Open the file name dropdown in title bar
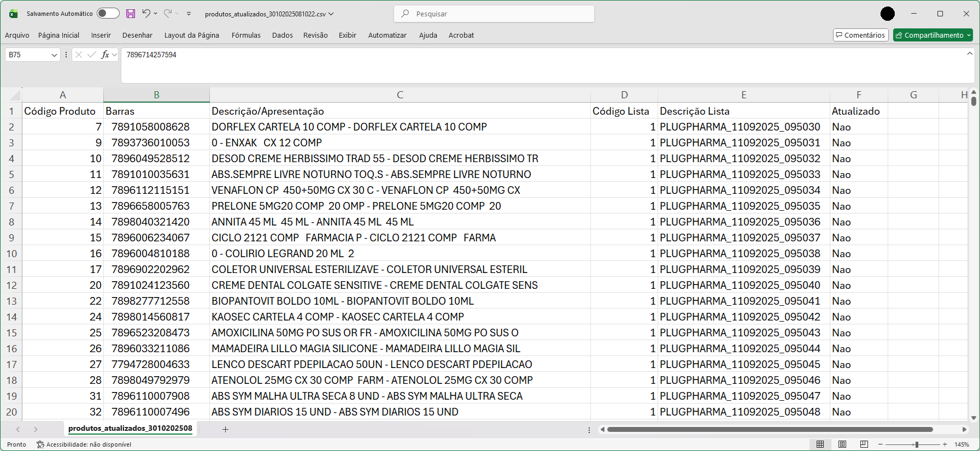 coord(331,14)
